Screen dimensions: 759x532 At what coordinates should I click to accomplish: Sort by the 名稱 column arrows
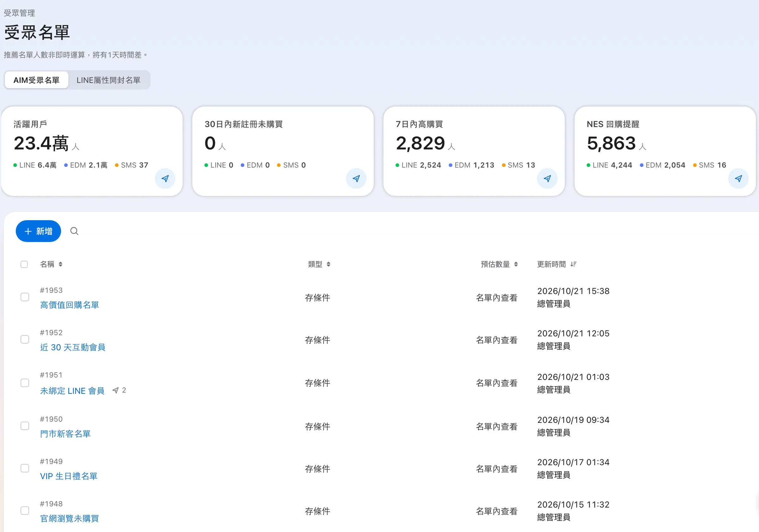[60, 264]
